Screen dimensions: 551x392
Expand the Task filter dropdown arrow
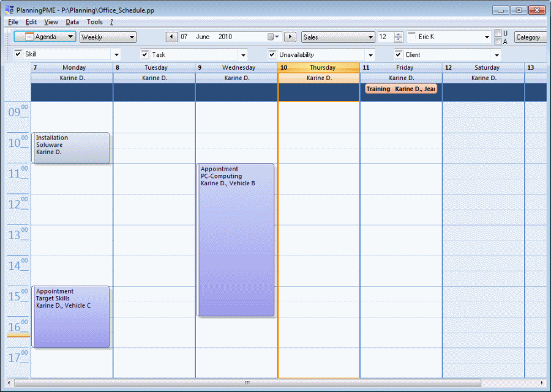[x=243, y=55]
